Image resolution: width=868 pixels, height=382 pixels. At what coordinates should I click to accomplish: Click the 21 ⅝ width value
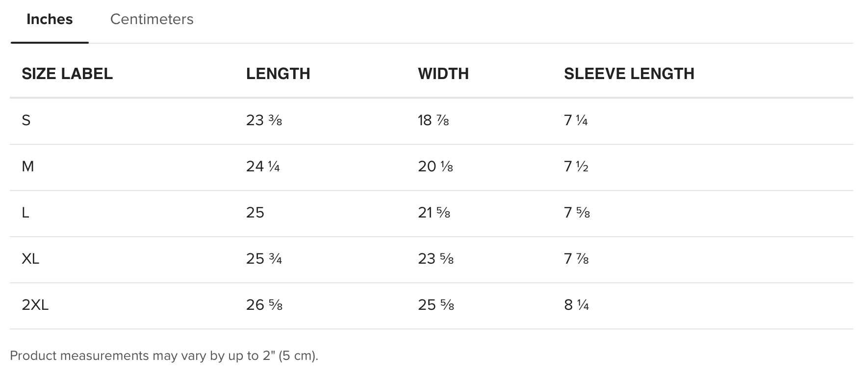(x=434, y=213)
